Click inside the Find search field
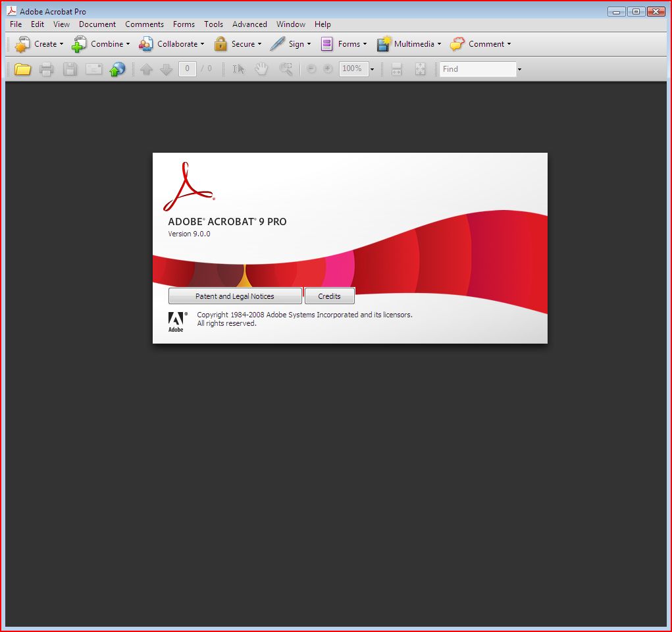This screenshot has height=632, width=672. [x=477, y=68]
